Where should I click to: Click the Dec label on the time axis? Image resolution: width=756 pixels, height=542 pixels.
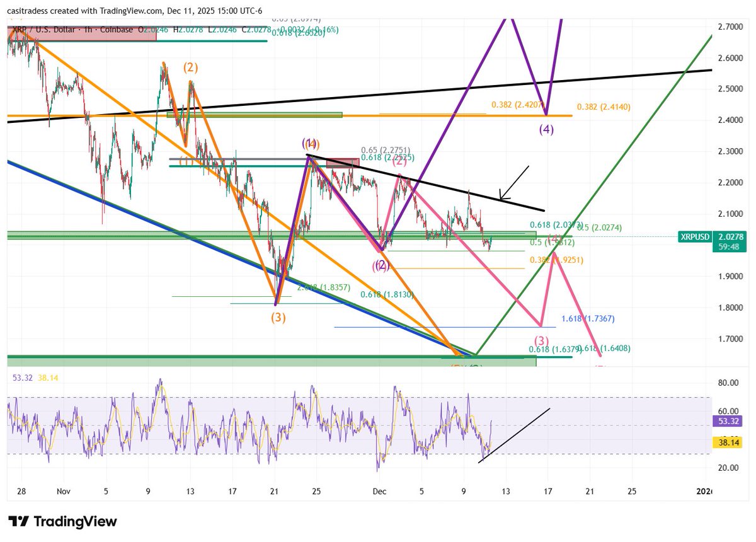(x=380, y=491)
